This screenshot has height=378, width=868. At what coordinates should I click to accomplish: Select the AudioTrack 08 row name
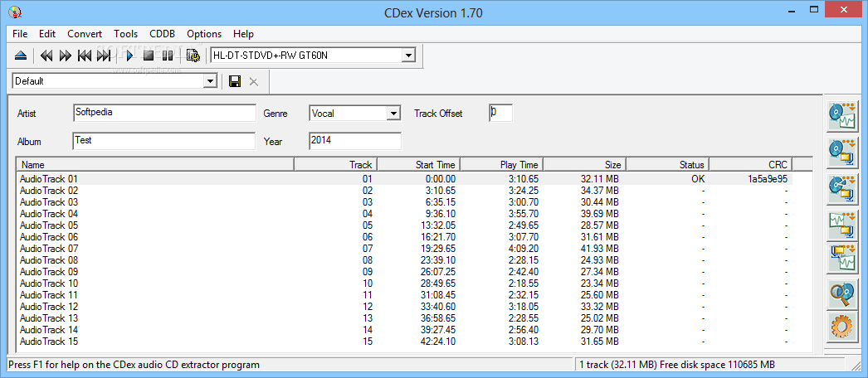49,260
